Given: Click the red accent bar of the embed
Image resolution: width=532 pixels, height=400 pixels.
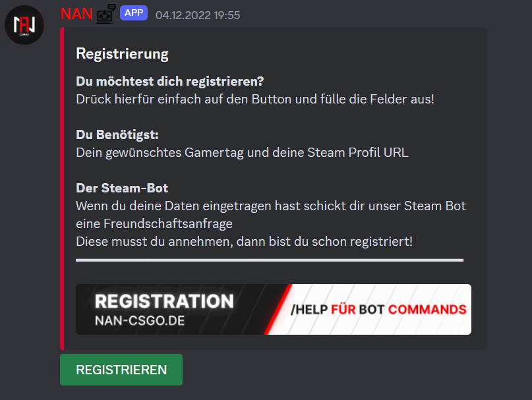Looking at the screenshot, I should click(x=62, y=188).
